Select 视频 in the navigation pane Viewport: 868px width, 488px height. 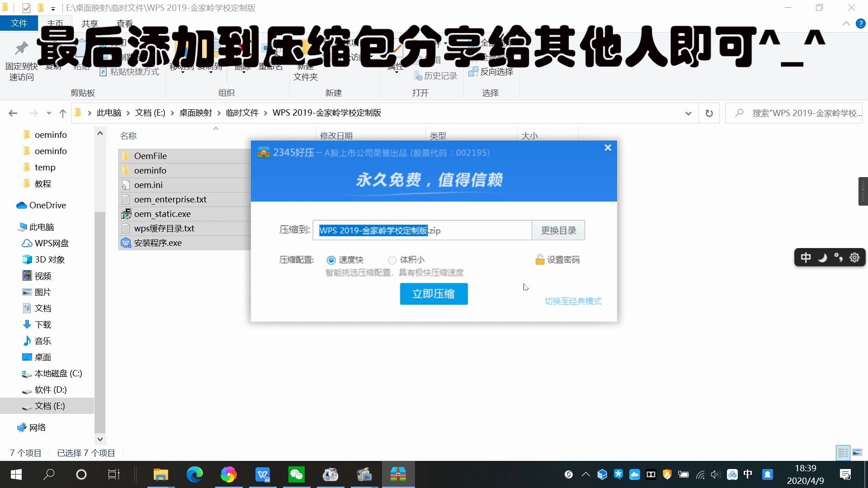43,276
